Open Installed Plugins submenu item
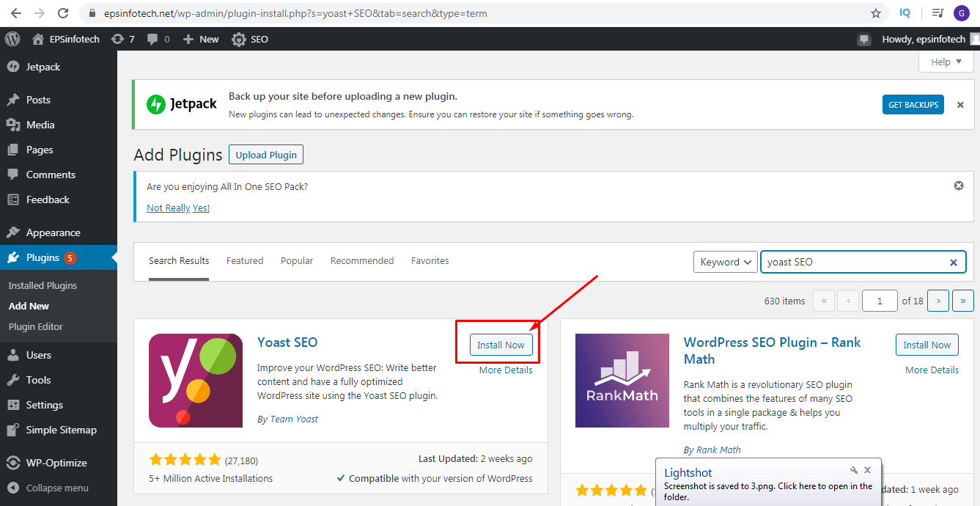Image resolution: width=980 pixels, height=506 pixels. tap(43, 285)
